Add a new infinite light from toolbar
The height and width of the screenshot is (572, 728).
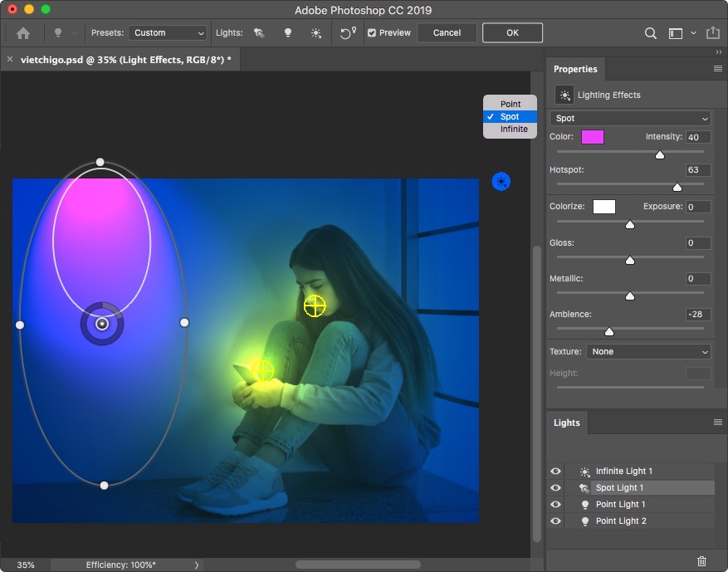[315, 33]
